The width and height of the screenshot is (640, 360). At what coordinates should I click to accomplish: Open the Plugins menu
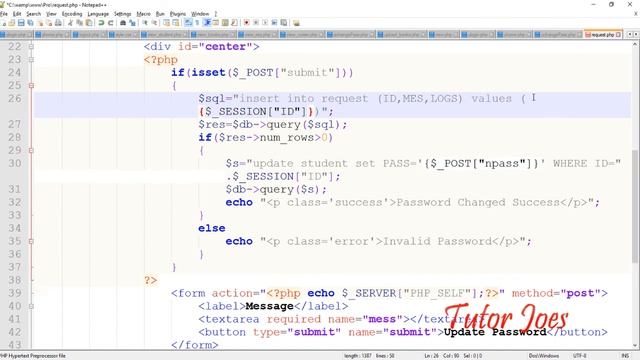point(178,14)
